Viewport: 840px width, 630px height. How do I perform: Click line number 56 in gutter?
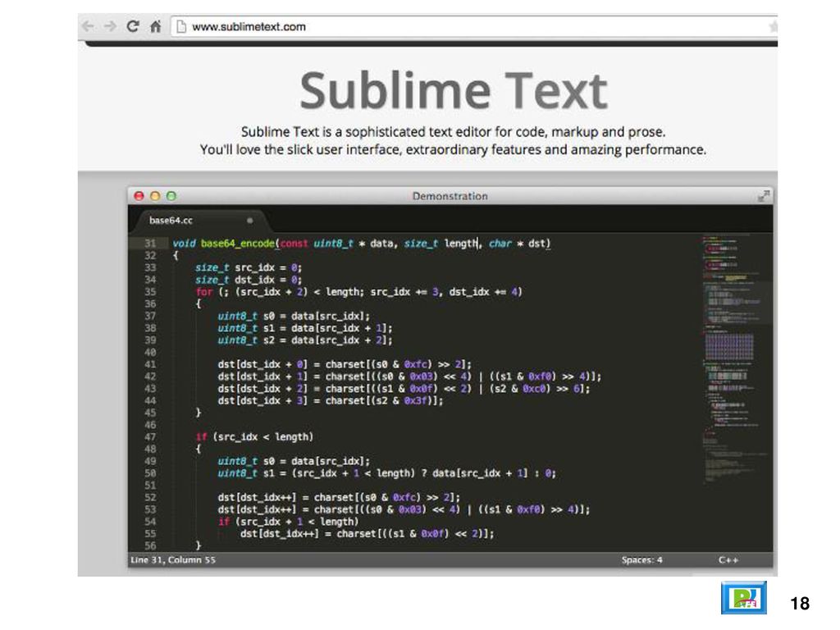point(150,546)
